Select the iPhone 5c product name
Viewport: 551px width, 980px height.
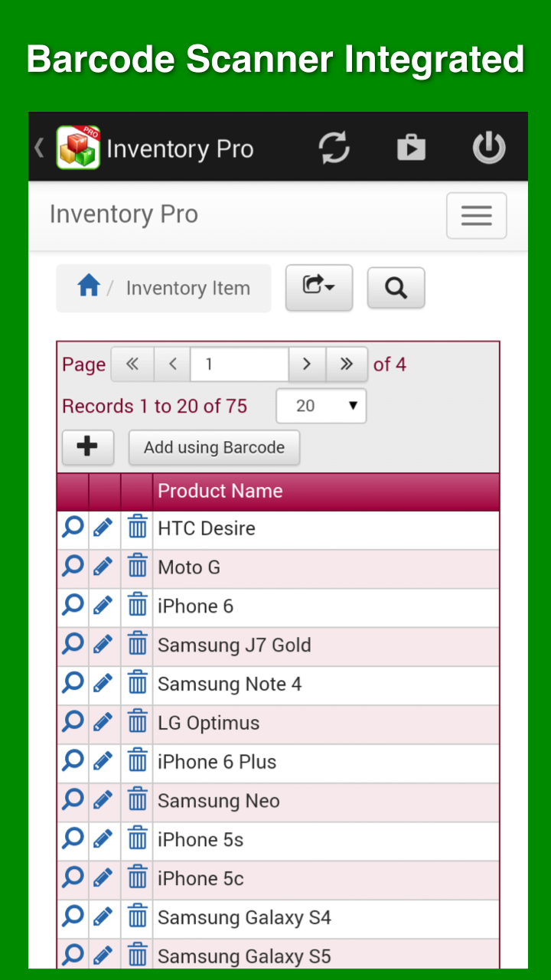(x=201, y=879)
